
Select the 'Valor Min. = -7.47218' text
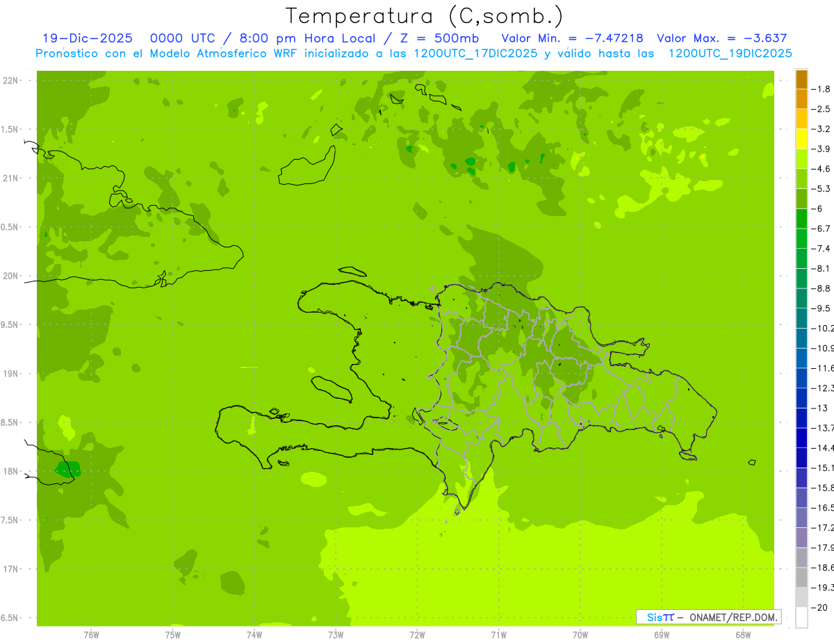click(x=573, y=39)
